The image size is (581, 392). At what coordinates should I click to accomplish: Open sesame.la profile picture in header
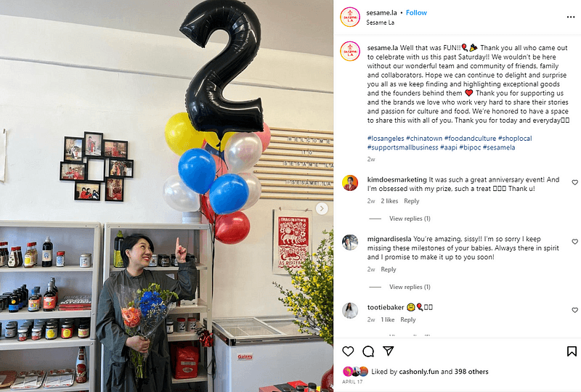[x=350, y=17]
